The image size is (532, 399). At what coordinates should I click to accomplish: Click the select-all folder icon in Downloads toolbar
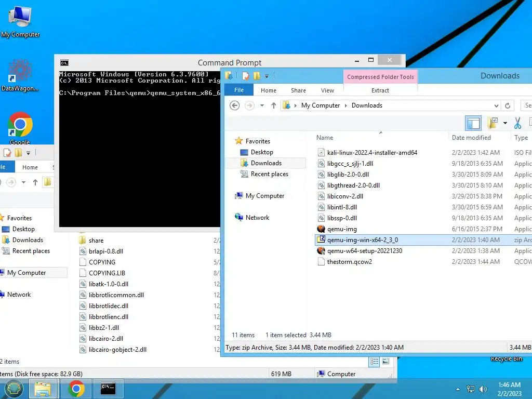pyautogui.click(x=493, y=123)
